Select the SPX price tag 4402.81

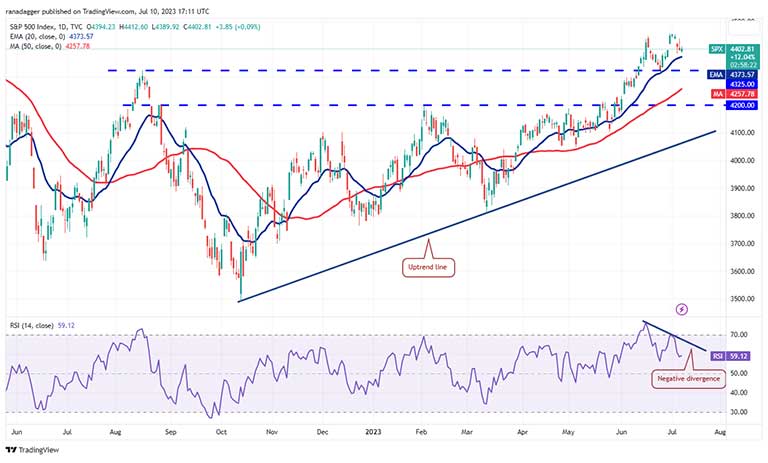click(x=733, y=49)
